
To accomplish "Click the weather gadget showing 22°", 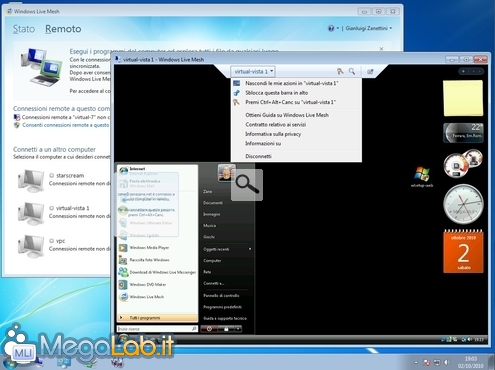I will pos(463,132).
